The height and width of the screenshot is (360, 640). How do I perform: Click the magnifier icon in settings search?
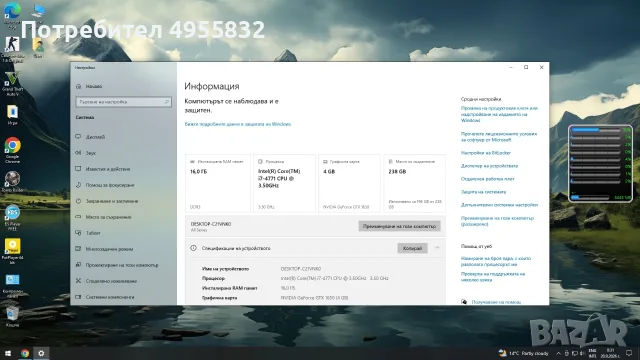[167, 102]
